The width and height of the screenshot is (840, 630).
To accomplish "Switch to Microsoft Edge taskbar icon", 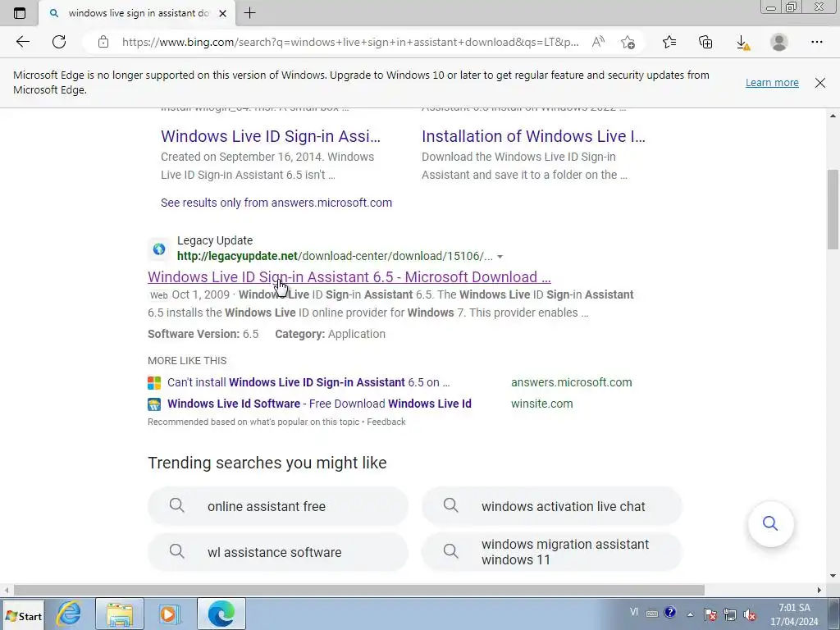I will [x=221, y=614].
